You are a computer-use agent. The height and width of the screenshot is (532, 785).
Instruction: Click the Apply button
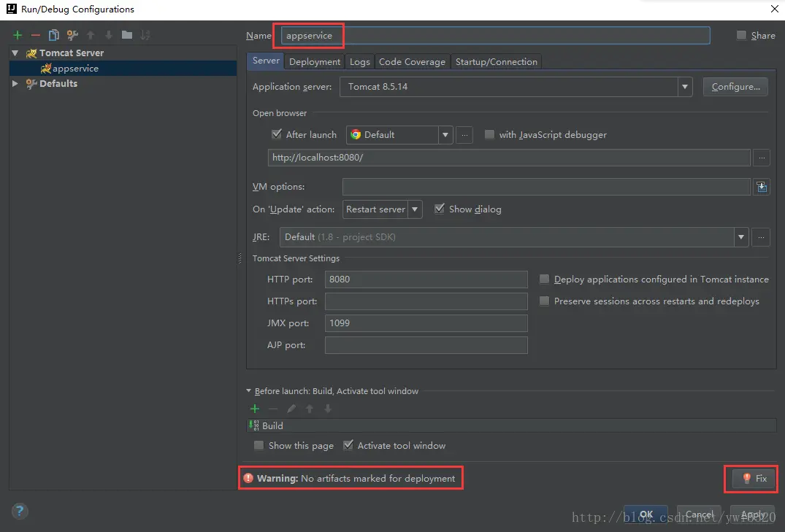[752, 514]
